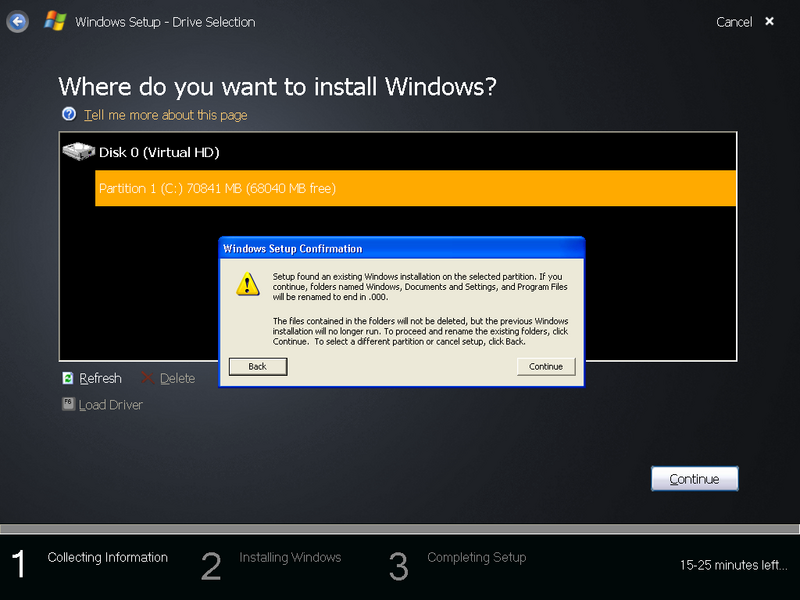800x600 pixels.
Task: Click the 'Installing Windows' step label
Action: (x=290, y=557)
